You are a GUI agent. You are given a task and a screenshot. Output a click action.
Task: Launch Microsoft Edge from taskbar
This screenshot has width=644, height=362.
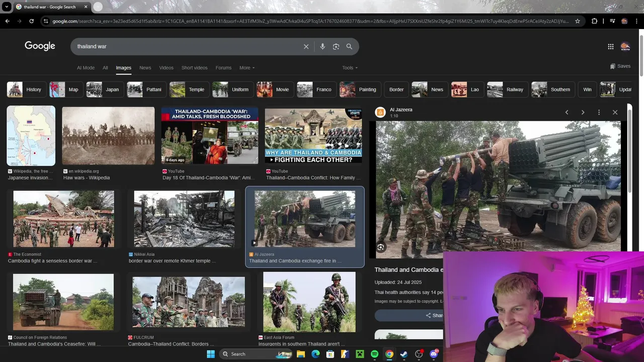click(315, 354)
